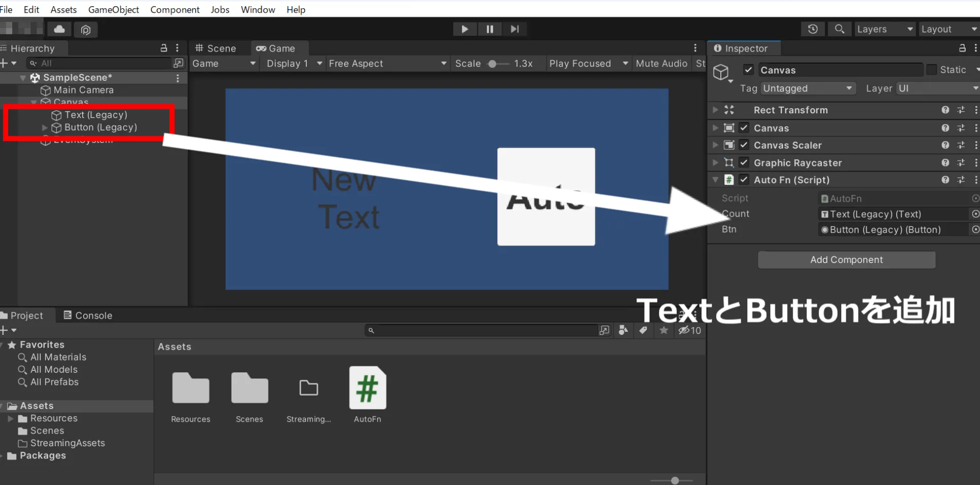Toggle the Canvas object active checkbox
The width and height of the screenshot is (980, 485).
point(748,70)
